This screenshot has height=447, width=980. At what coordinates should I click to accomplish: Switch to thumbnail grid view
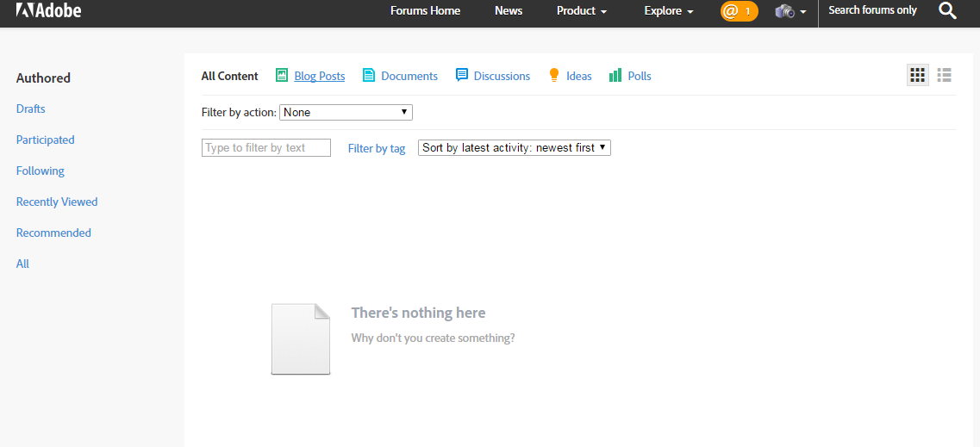(917, 75)
